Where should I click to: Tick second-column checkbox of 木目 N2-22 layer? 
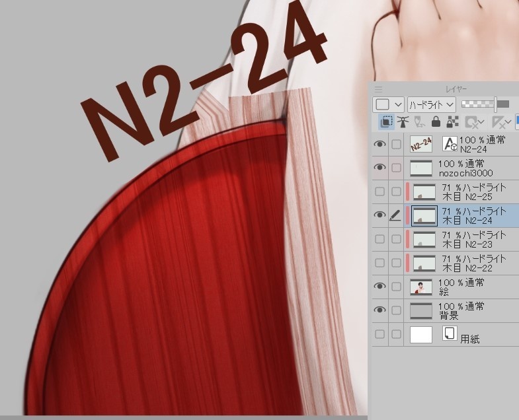click(396, 263)
